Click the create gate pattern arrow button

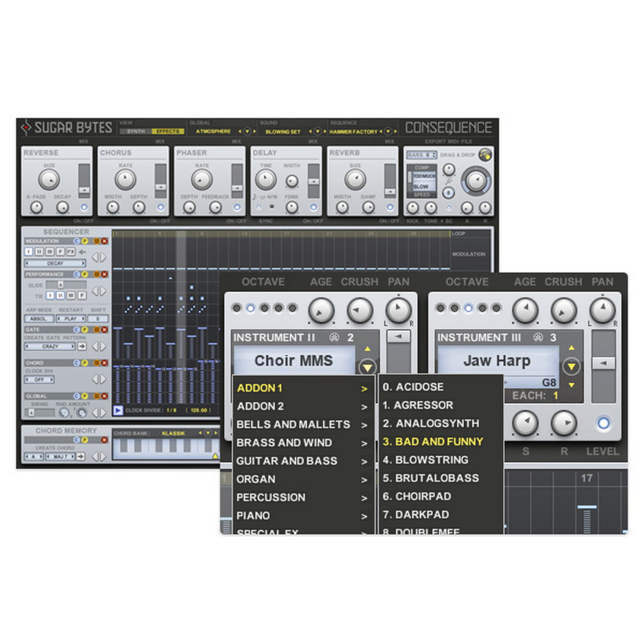coord(82,346)
